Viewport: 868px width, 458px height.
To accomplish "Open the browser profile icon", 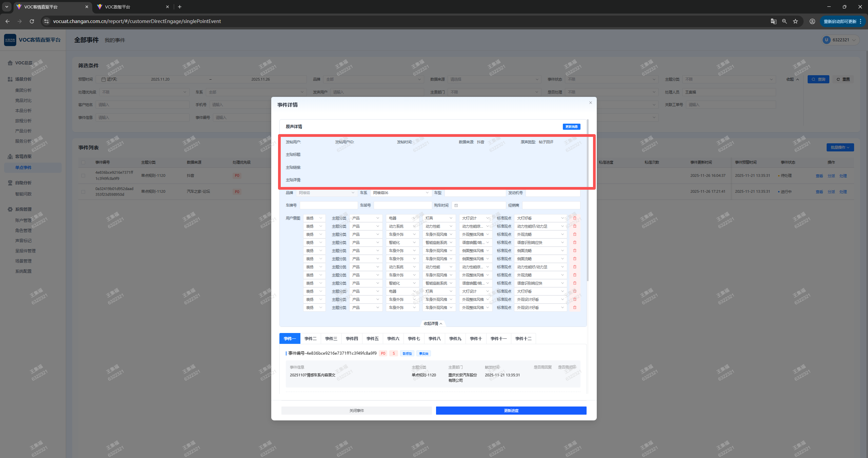I will [812, 21].
